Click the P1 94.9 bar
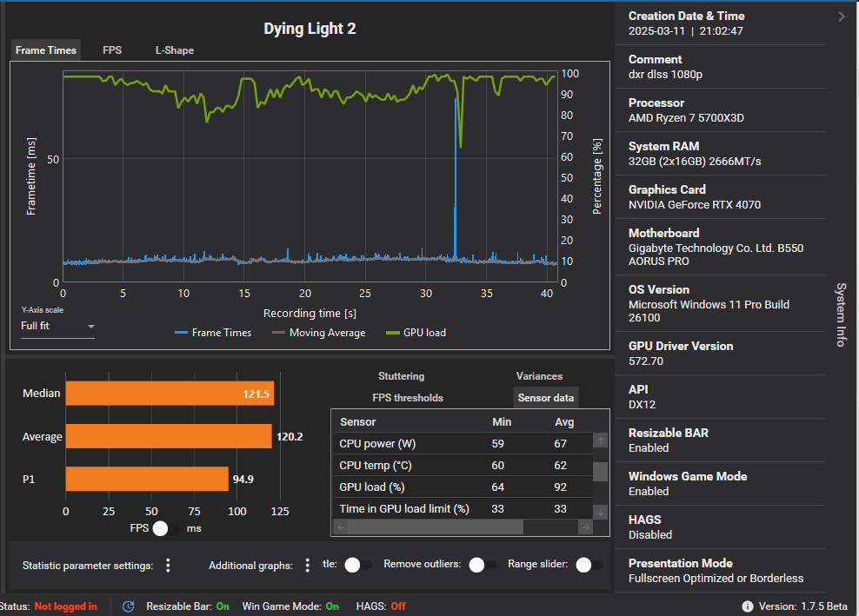The width and height of the screenshot is (859, 616). pos(147,479)
